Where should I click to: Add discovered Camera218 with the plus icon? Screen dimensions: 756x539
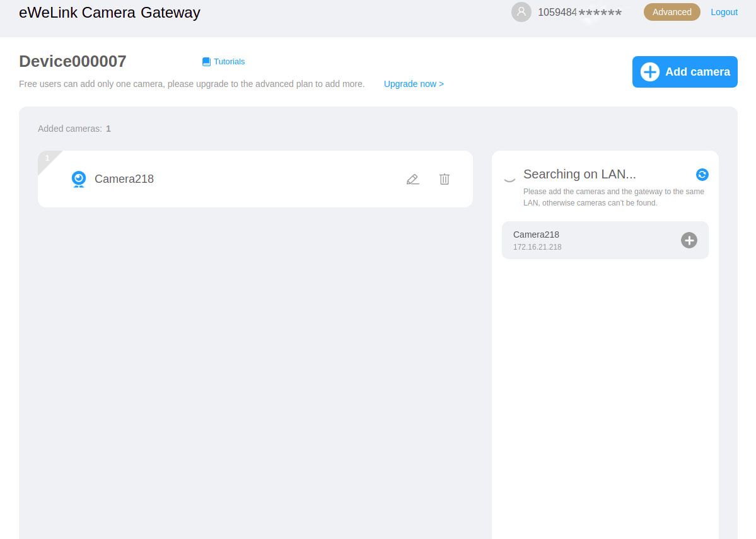click(689, 240)
